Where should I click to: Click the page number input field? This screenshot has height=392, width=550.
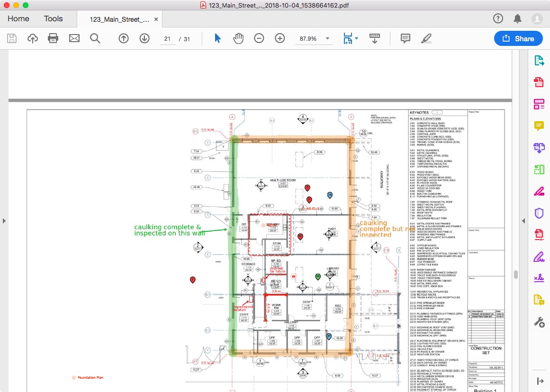point(167,38)
